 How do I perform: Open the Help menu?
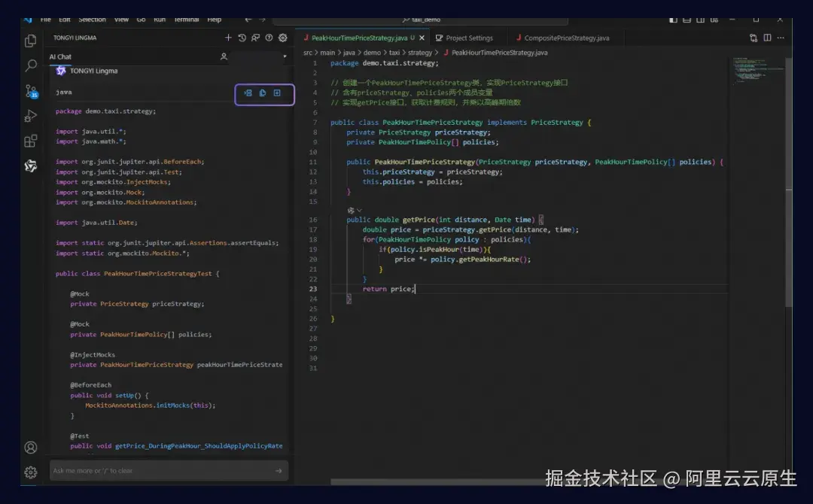[x=214, y=20]
